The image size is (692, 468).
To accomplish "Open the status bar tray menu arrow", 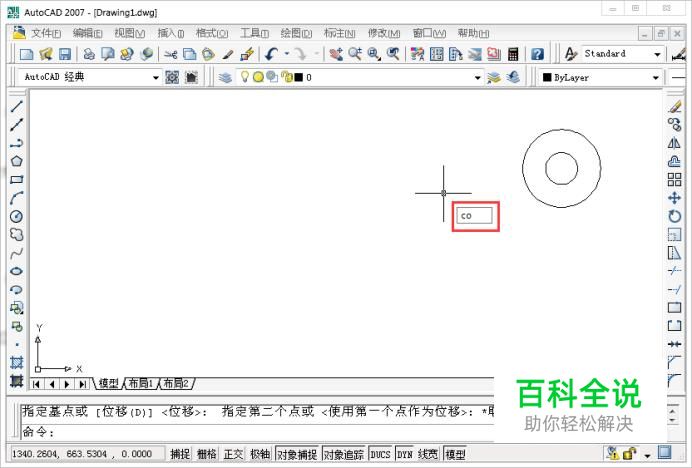I will pyautogui.click(x=647, y=455).
